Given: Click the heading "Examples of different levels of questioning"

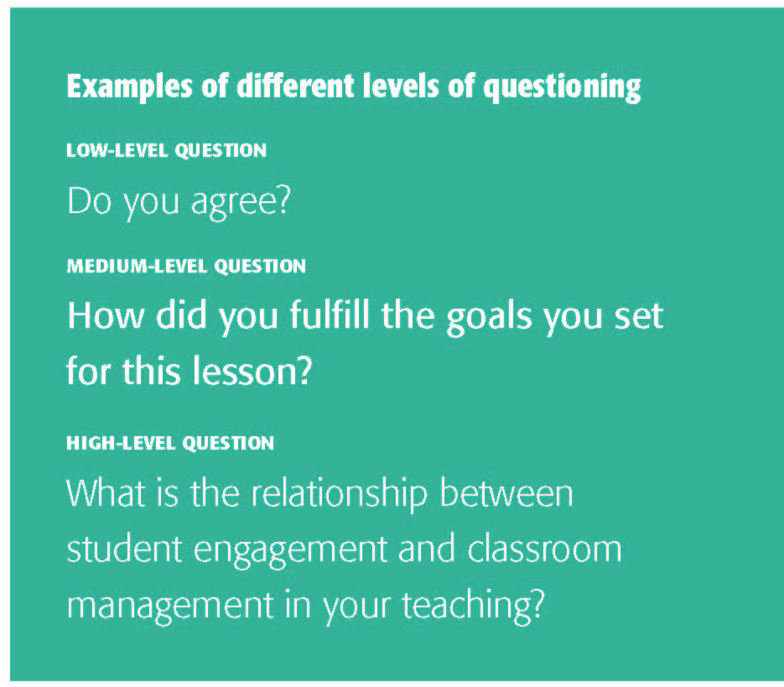Looking at the screenshot, I should (353, 87).
